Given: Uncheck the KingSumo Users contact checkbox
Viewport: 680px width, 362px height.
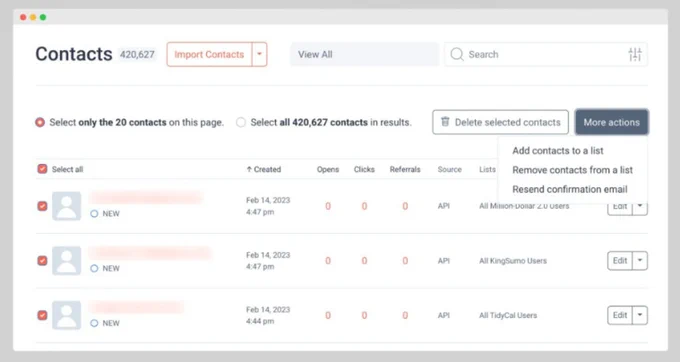Looking at the screenshot, I should [x=42, y=261].
